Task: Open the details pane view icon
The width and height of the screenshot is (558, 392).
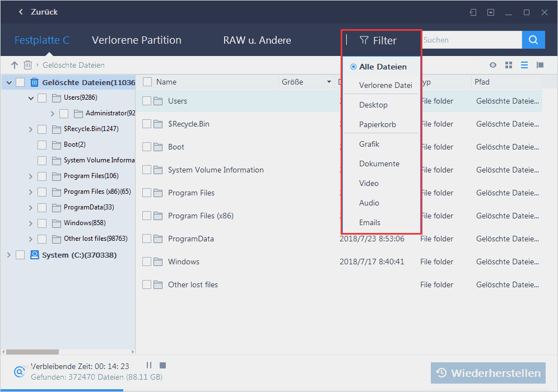Action: [x=540, y=65]
